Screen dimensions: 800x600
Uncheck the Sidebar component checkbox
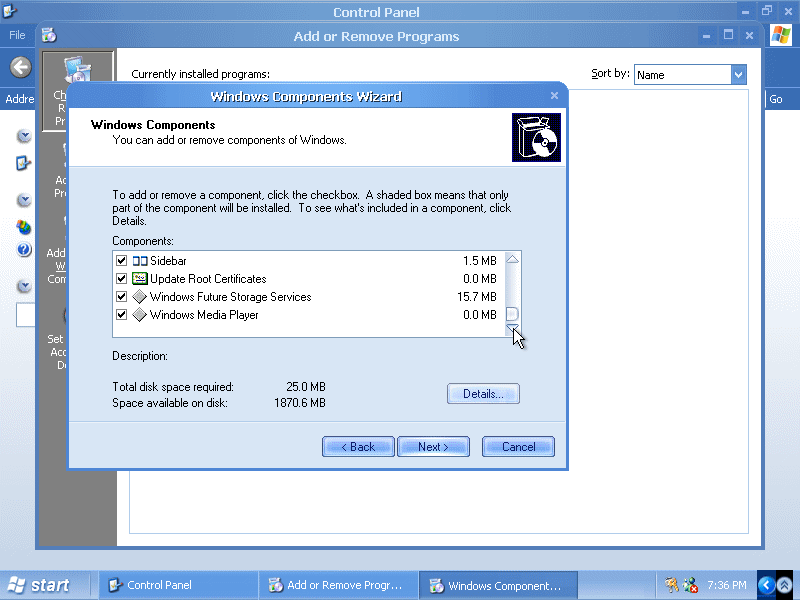[121, 261]
